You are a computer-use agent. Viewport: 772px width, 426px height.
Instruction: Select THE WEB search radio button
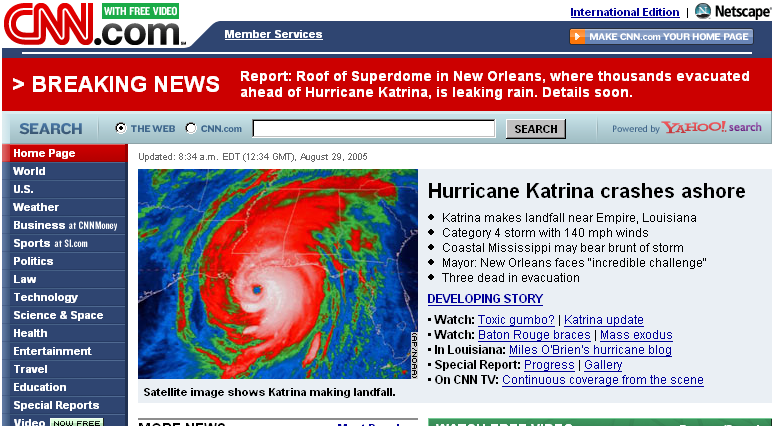(x=121, y=128)
